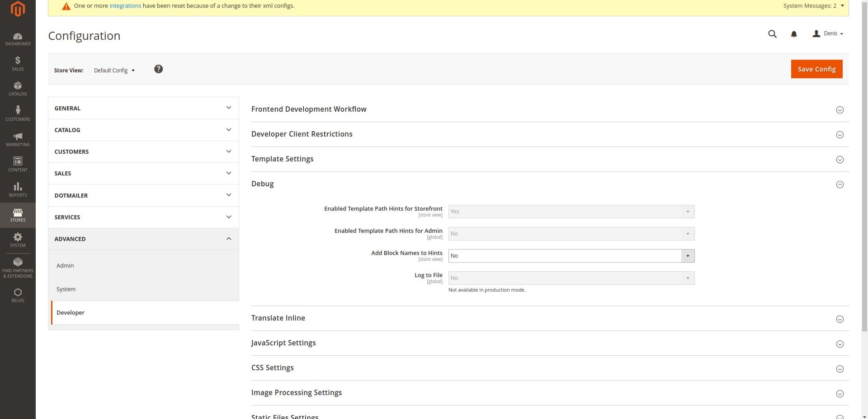This screenshot has height=419, width=868.
Task: Open the notifications bell icon
Action: [x=793, y=34]
